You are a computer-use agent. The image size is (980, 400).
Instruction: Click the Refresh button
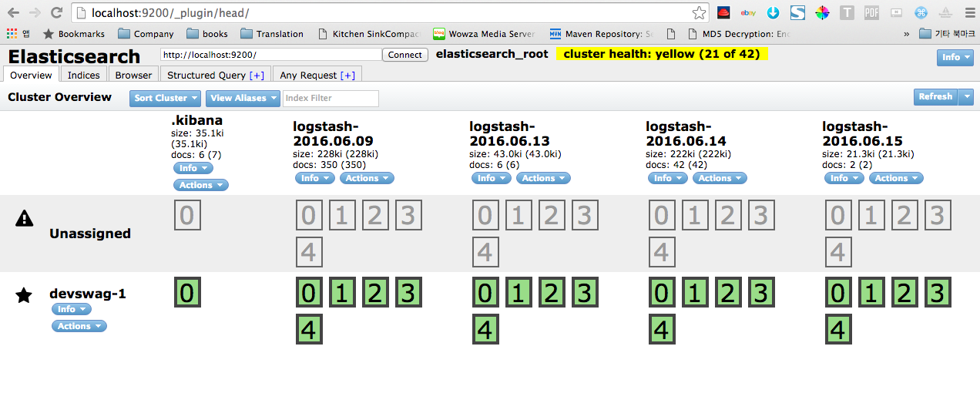935,96
